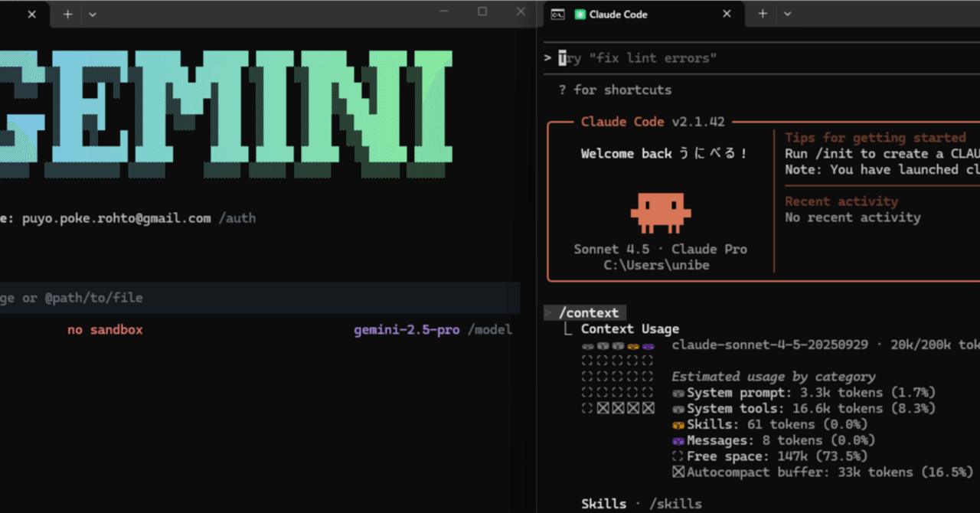Click the /skills command at bottom

(675, 504)
